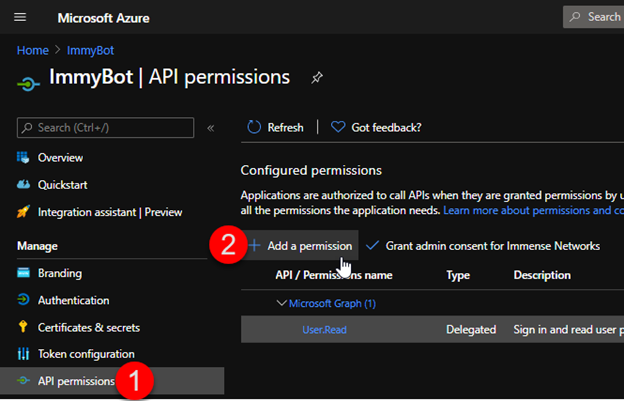This screenshot has width=624, height=401.
Task: Click the pin icon beside the title
Action: click(x=317, y=77)
